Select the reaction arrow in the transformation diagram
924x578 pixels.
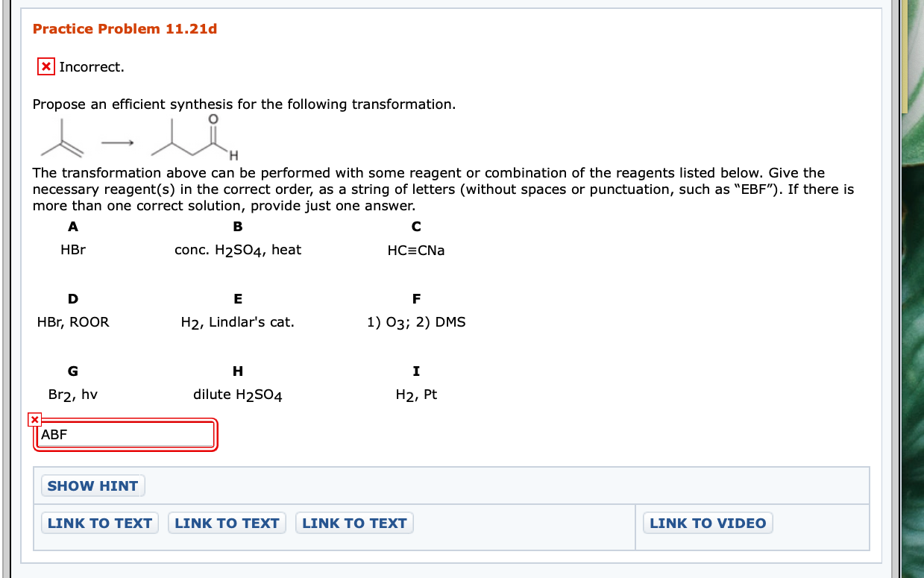pyautogui.click(x=119, y=142)
